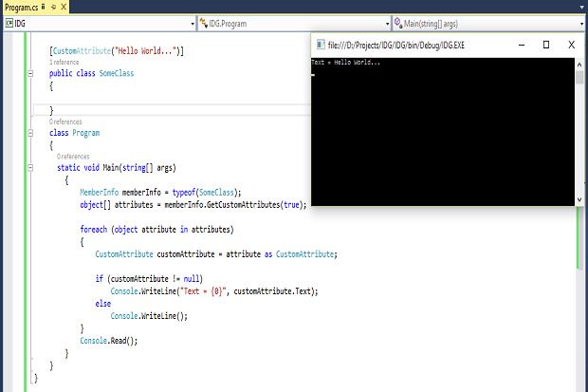Click console scrollbar up arrow
This screenshot has width=588, height=392.
[579, 65]
